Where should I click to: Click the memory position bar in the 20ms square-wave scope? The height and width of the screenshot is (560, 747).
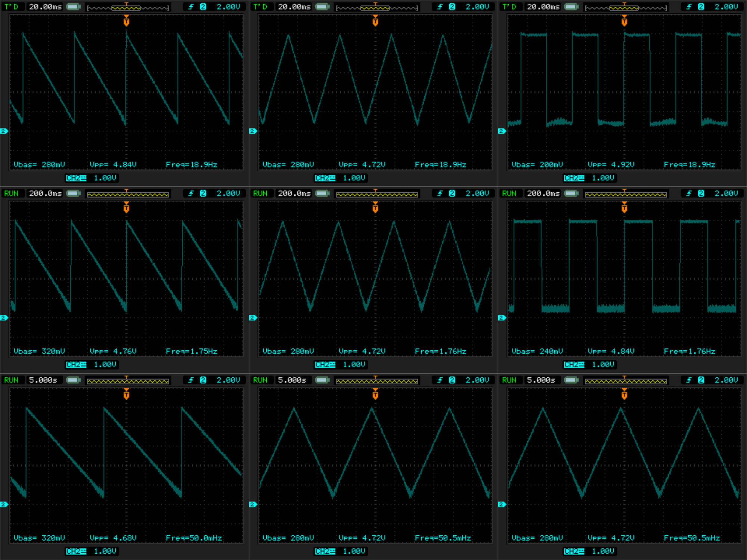pyautogui.click(x=626, y=7)
